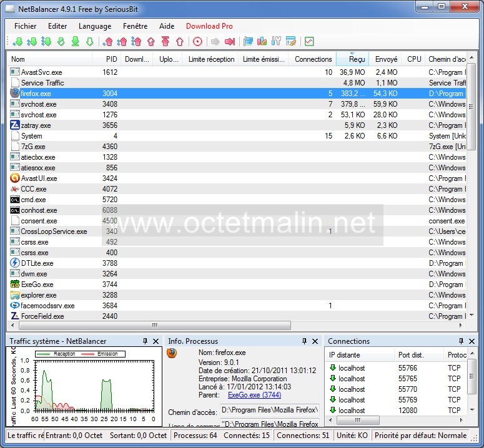Open the Fenêtre menu
The width and height of the screenshot is (484, 448).
(135, 26)
